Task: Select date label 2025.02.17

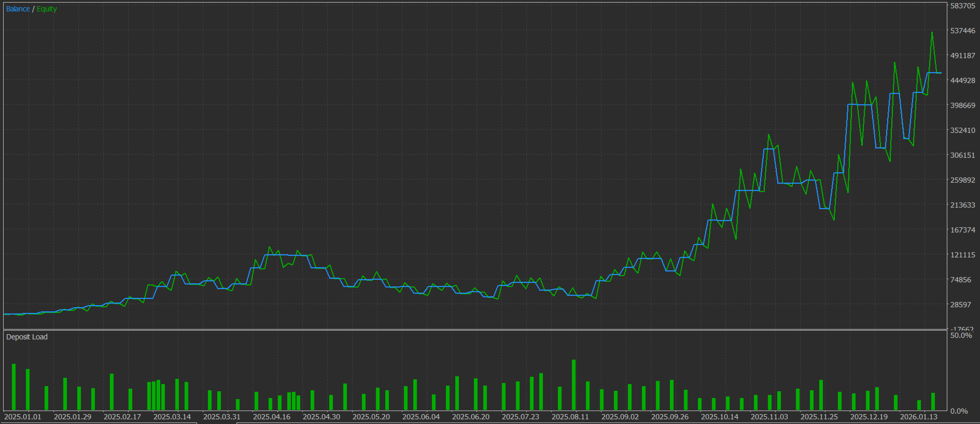Action: coord(122,417)
